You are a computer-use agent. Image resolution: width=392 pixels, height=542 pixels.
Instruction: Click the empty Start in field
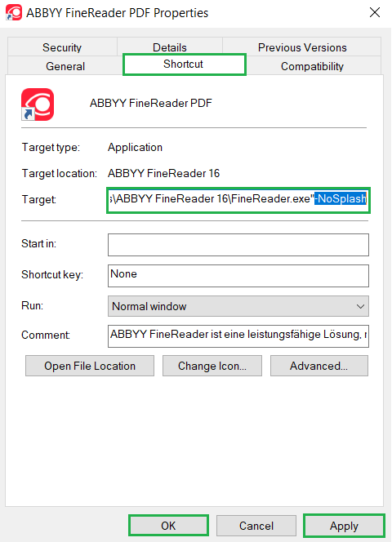click(x=238, y=245)
